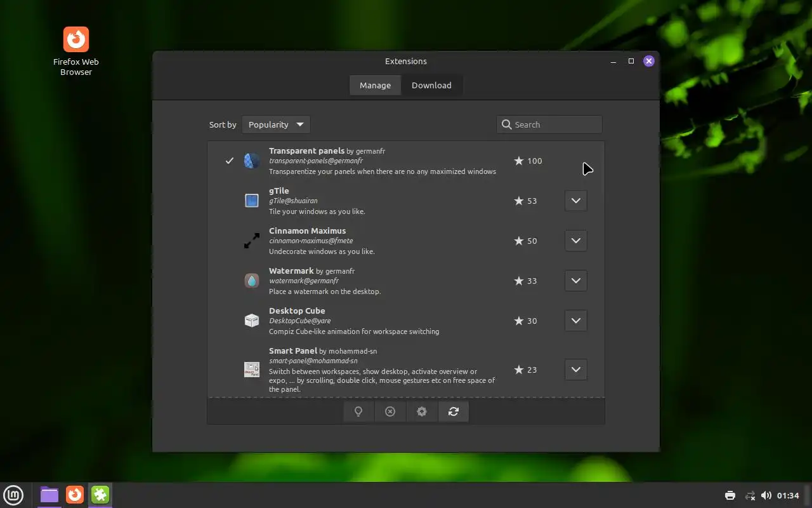Launch Firefox from the taskbar
The image size is (812, 508).
point(75,495)
